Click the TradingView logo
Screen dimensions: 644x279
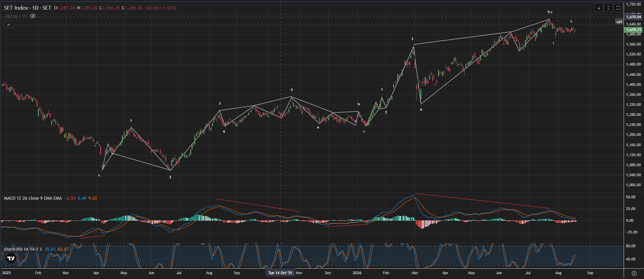point(11,258)
